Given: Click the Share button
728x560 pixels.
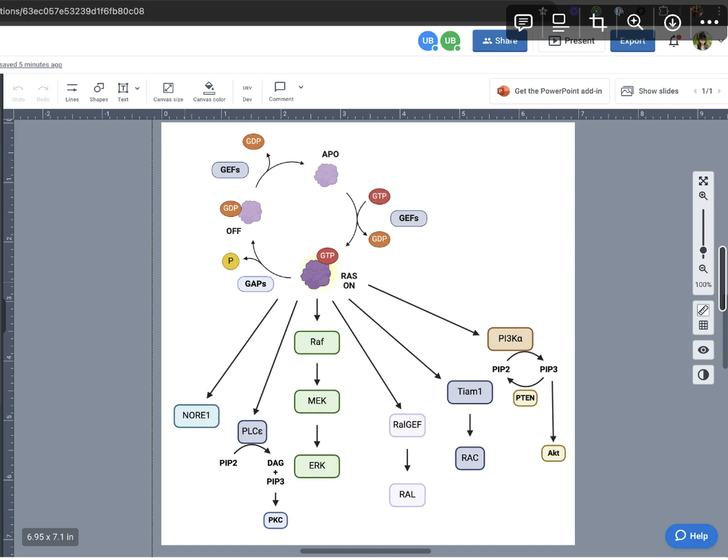Looking at the screenshot, I should pos(499,41).
